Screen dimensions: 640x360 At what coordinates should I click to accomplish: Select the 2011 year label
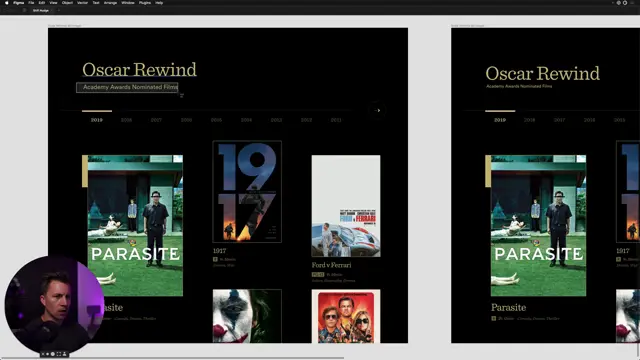pos(336,120)
